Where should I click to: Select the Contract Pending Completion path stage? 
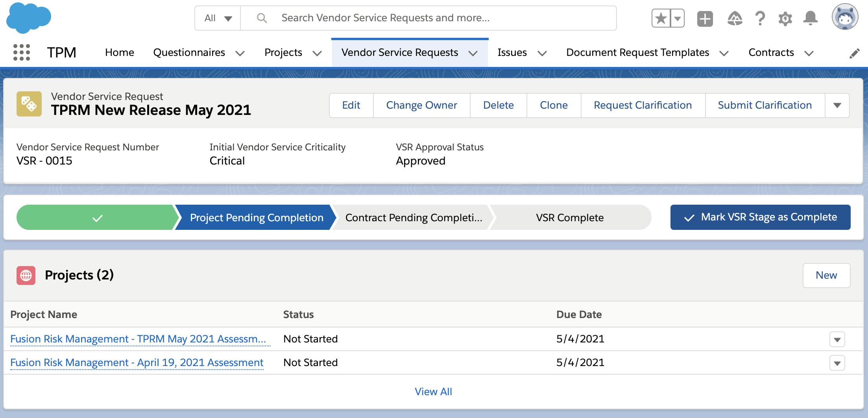pos(412,217)
